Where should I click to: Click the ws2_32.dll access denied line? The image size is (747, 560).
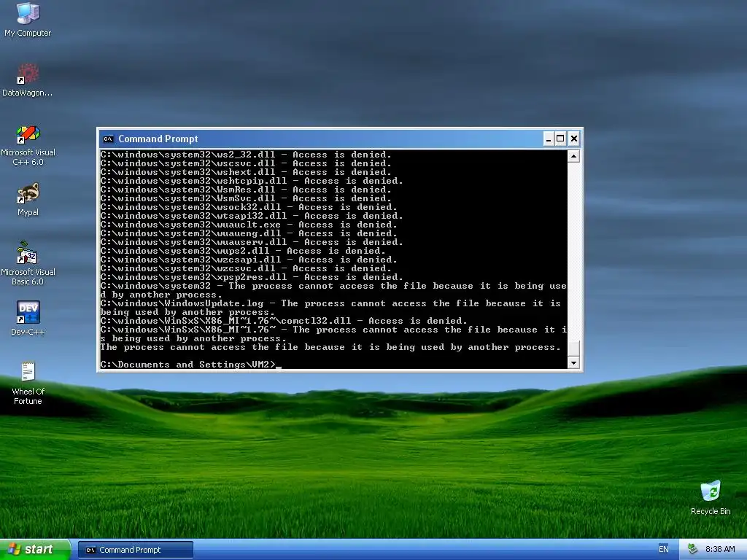point(246,155)
